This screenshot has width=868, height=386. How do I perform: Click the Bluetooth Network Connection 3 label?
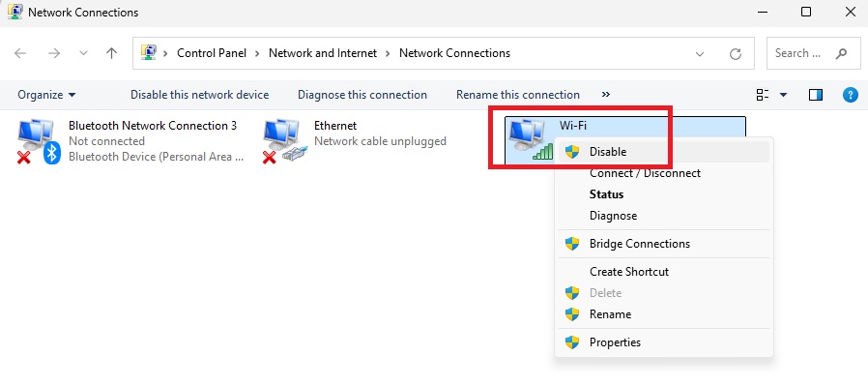pyautogui.click(x=153, y=126)
